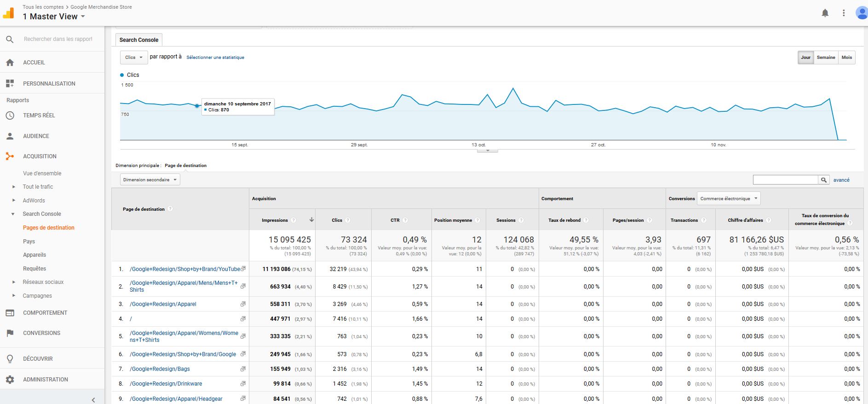The image size is (868, 404).
Task: Click the sort arrow on Impressions column
Action: coord(311,220)
